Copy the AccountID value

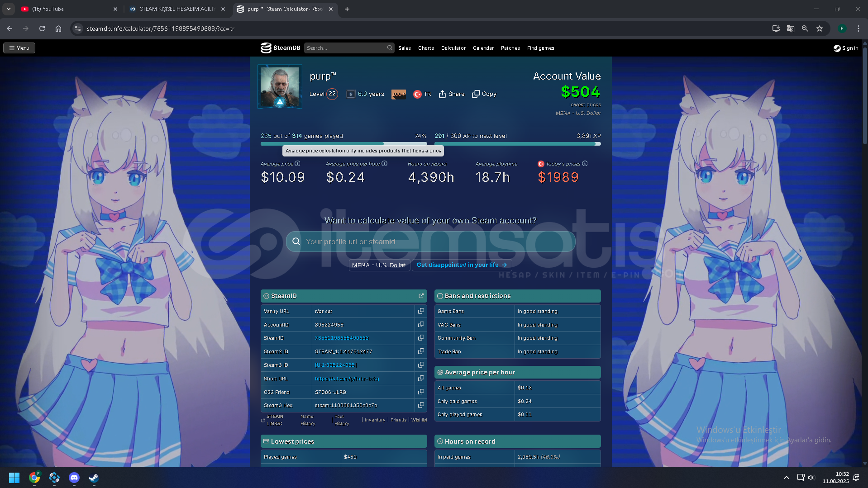click(x=421, y=325)
